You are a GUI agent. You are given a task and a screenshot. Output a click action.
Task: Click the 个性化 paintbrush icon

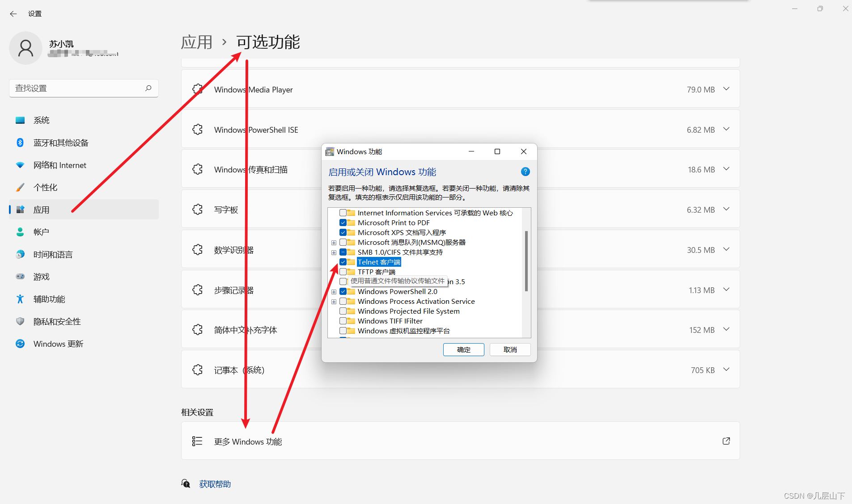click(20, 187)
